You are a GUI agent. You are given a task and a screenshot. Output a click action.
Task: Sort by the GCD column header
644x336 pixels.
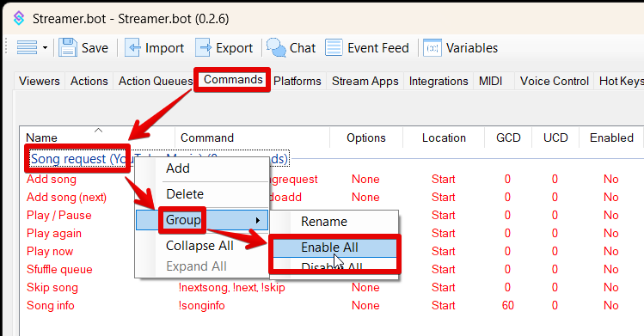[x=508, y=137]
